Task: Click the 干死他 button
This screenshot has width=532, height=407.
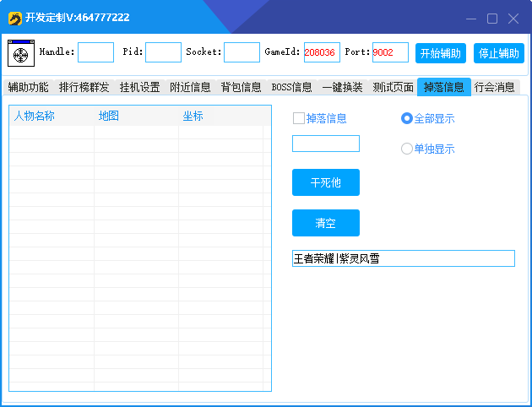Action: click(x=326, y=182)
